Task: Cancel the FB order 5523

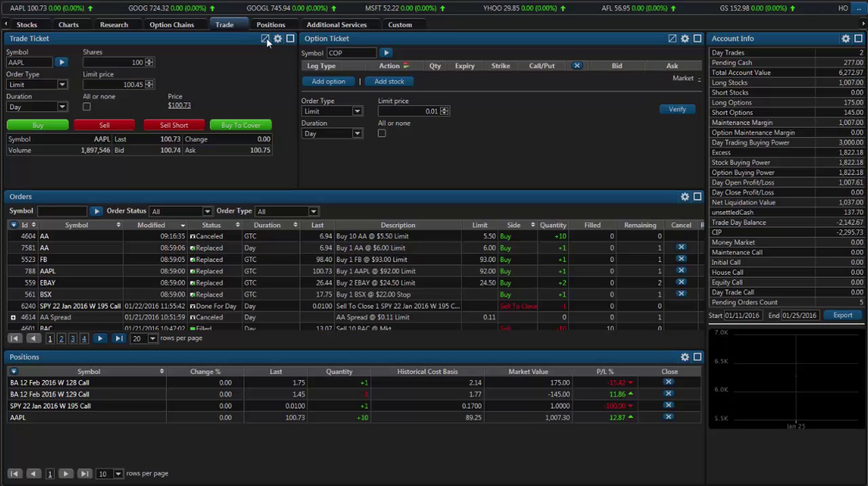Action: [x=681, y=259]
